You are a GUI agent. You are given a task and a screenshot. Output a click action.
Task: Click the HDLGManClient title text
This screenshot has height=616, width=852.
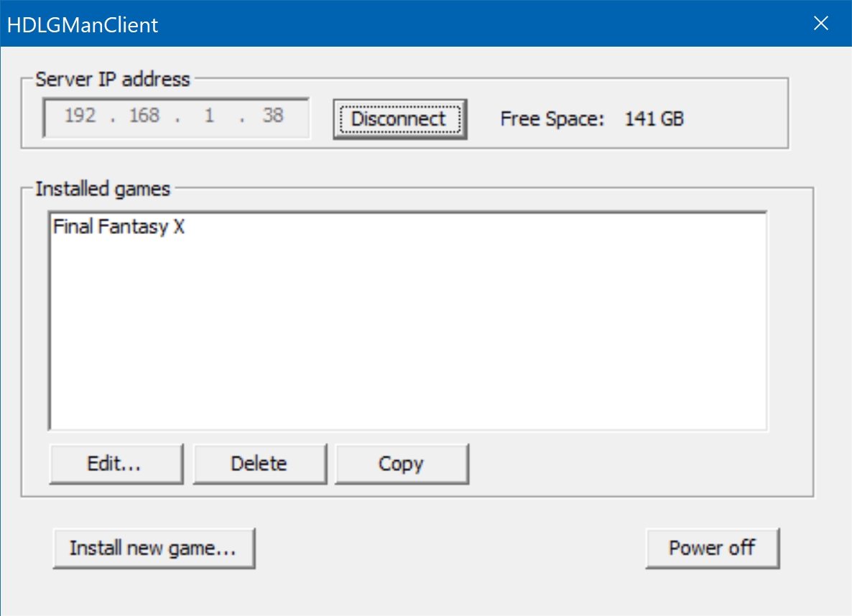[83, 25]
